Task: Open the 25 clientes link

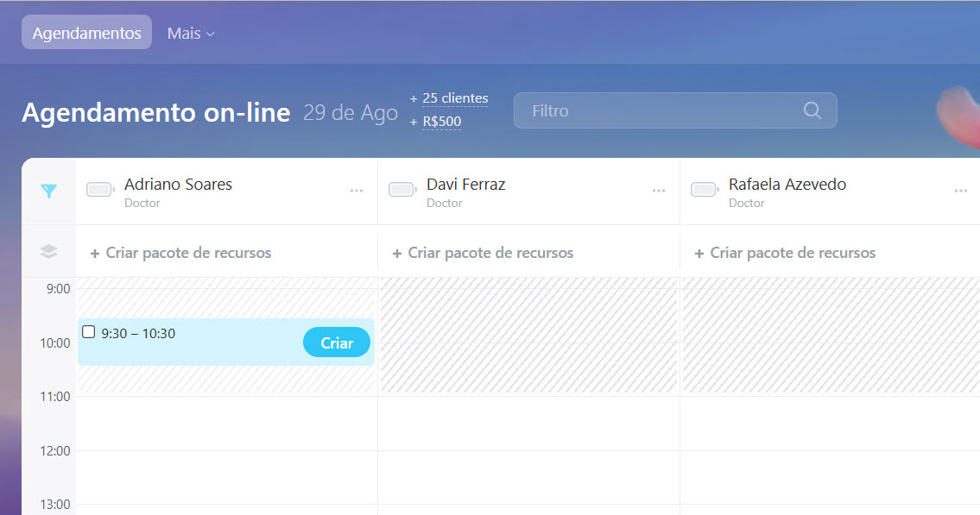Action: coord(455,98)
